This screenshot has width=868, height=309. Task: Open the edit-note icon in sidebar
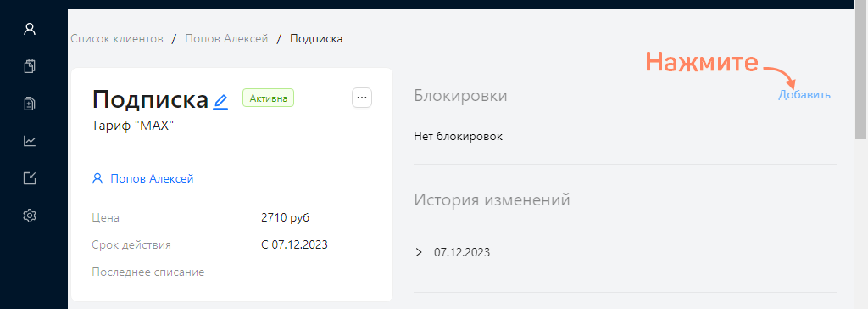click(x=30, y=178)
